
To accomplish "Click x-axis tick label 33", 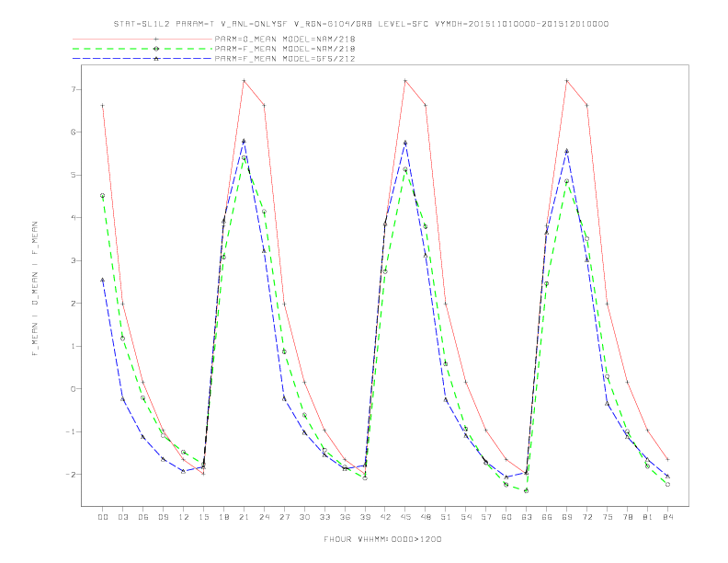I will (x=324, y=517).
